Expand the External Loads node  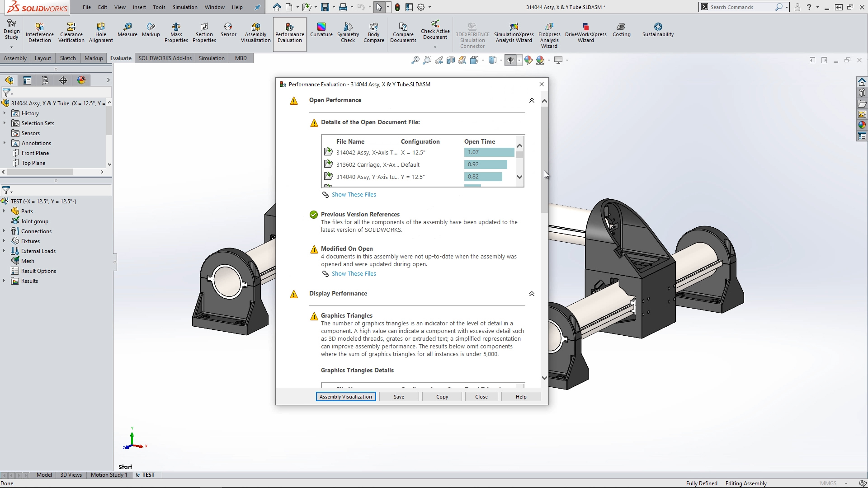click(x=4, y=251)
